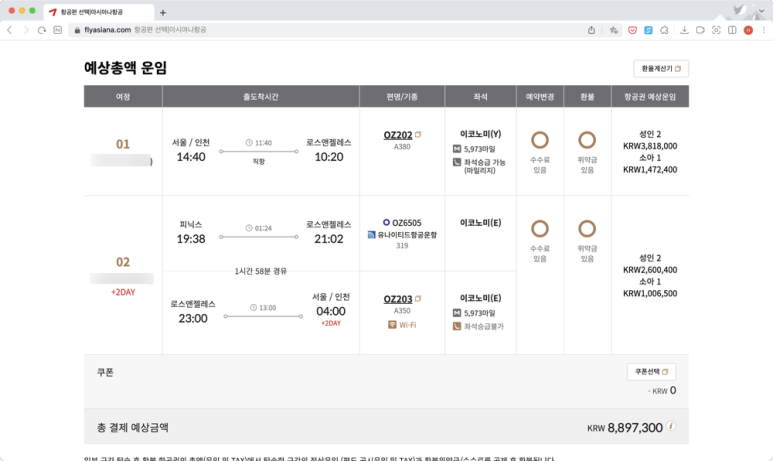Open the 쿠폰선택 coupon selection
This screenshot has height=461, width=773.
click(651, 372)
